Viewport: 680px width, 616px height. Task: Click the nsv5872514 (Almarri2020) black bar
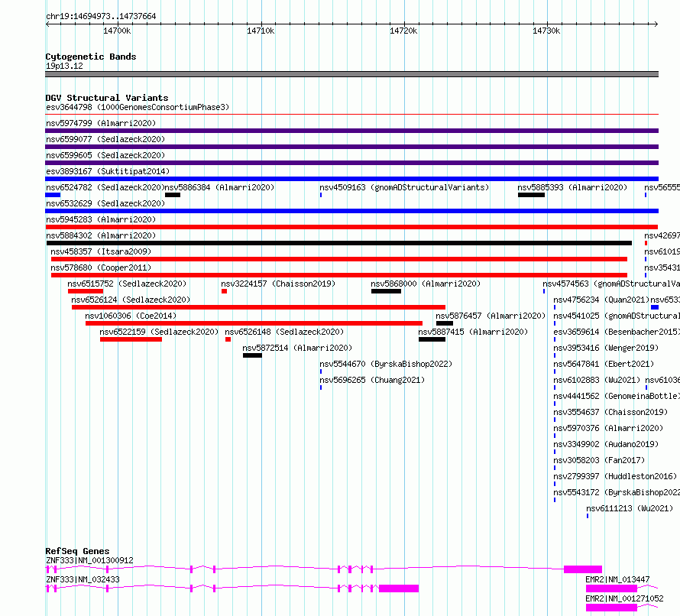pos(252,355)
